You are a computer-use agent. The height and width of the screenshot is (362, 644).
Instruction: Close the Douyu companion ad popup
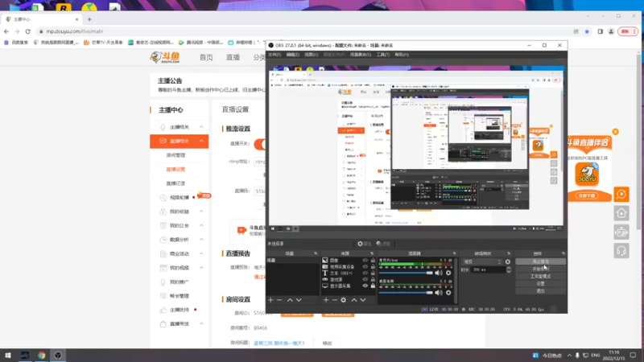[x=615, y=132]
